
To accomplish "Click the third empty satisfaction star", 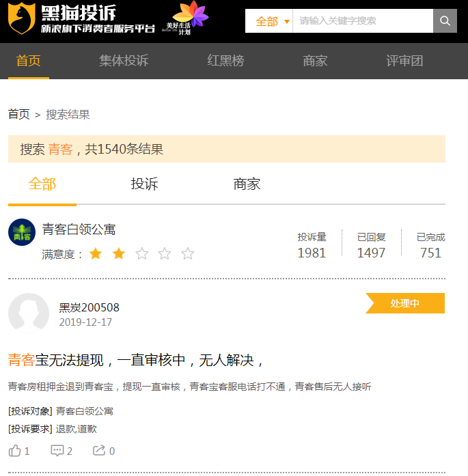I will point(142,253).
